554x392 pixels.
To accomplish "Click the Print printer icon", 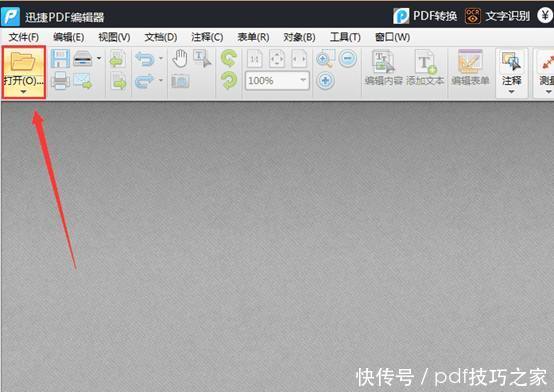I will (x=60, y=81).
